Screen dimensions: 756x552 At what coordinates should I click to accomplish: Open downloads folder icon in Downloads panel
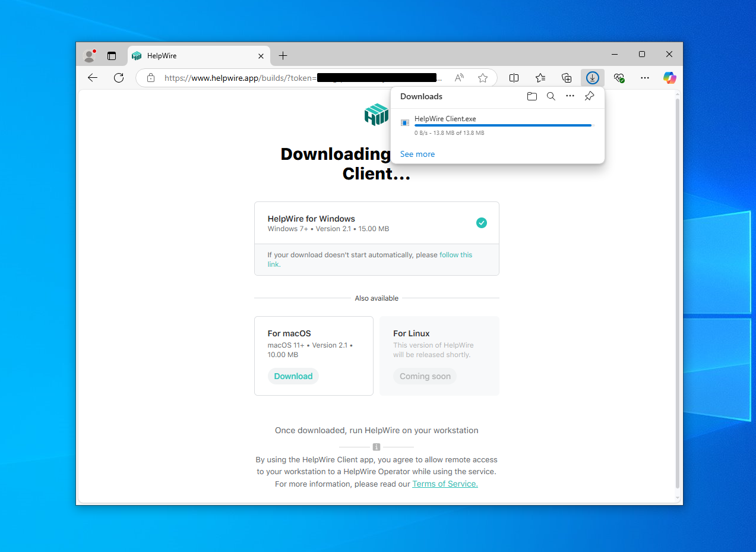click(x=532, y=96)
